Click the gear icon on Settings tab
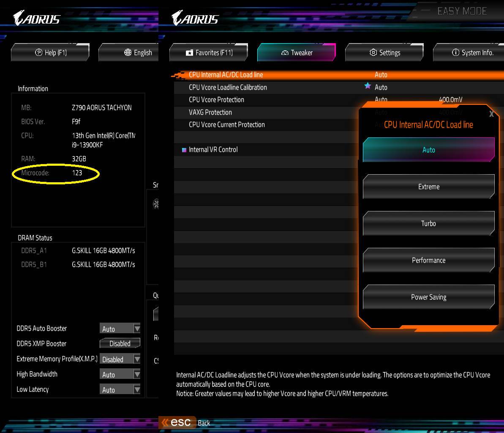The height and width of the screenshot is (433, 504). pyautogui.click(x=373, y=52)
